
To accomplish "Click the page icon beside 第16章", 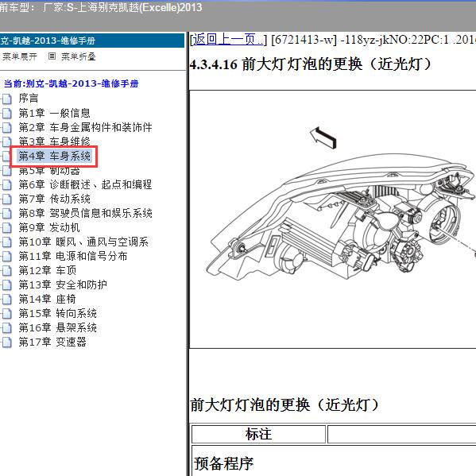I will click(6, 328).
